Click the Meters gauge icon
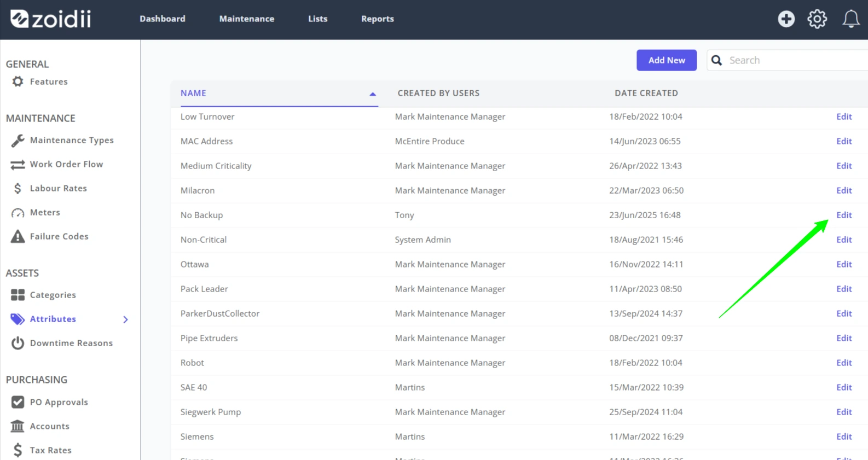Viewport: 868px width, 460px height. (x=18, y=213)
